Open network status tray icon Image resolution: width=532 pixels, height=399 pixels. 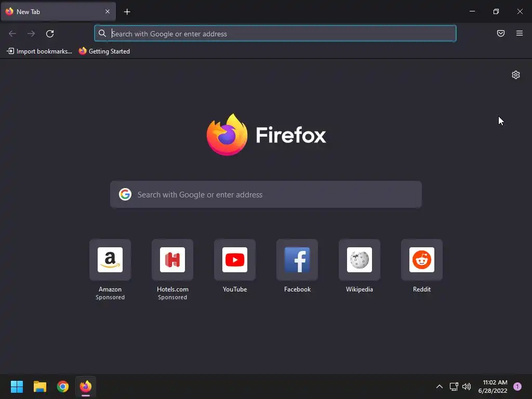454,387
